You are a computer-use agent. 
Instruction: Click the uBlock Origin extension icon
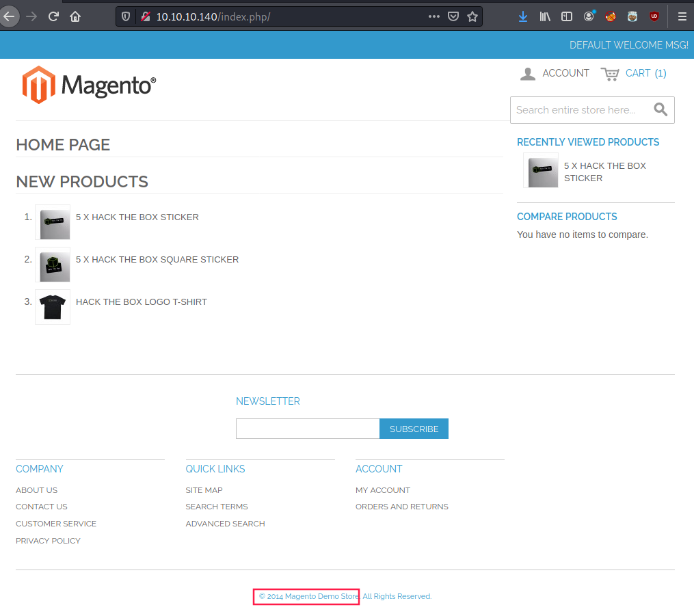coord(654,16)
